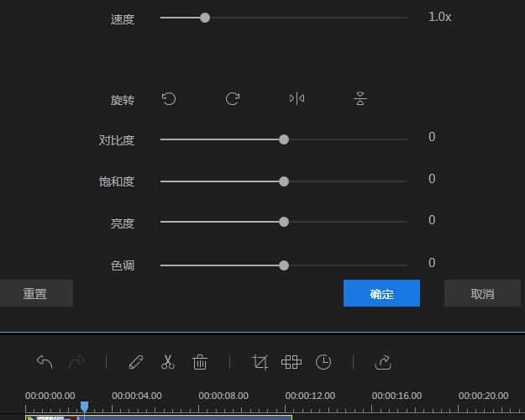Click the 重置 reset button

pos(36,293)
